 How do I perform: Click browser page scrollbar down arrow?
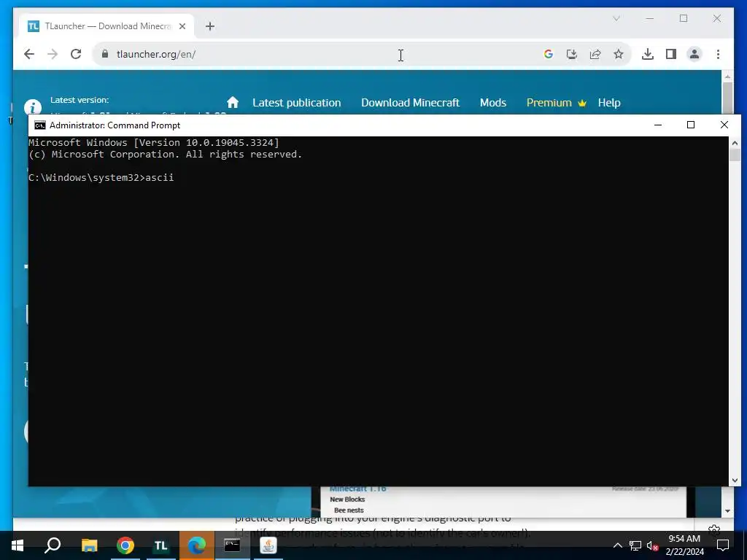click(x=727, y=511)
